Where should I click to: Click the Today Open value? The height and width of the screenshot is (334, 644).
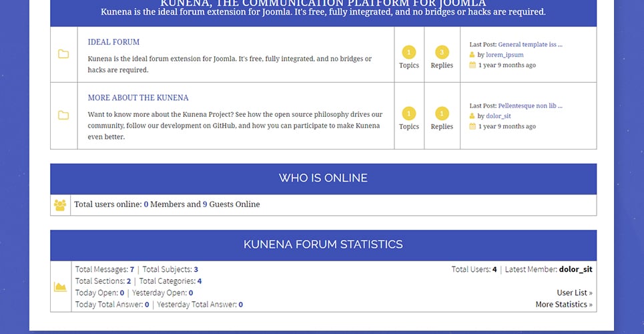coord(122,293)
